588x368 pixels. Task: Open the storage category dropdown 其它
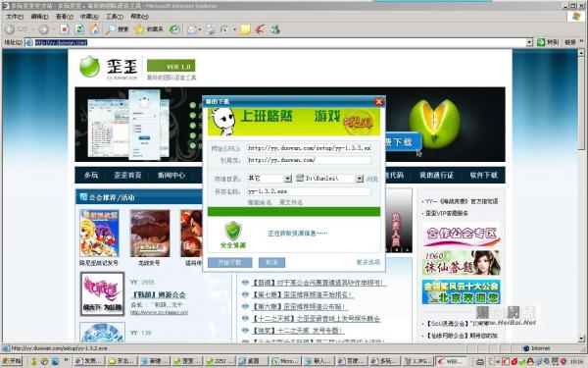(x=287, y=179)
